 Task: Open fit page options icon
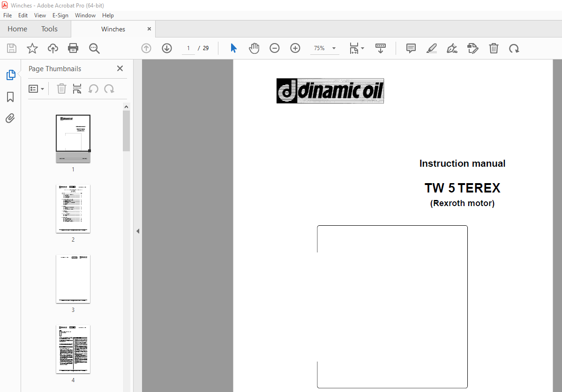click(356, 48)
